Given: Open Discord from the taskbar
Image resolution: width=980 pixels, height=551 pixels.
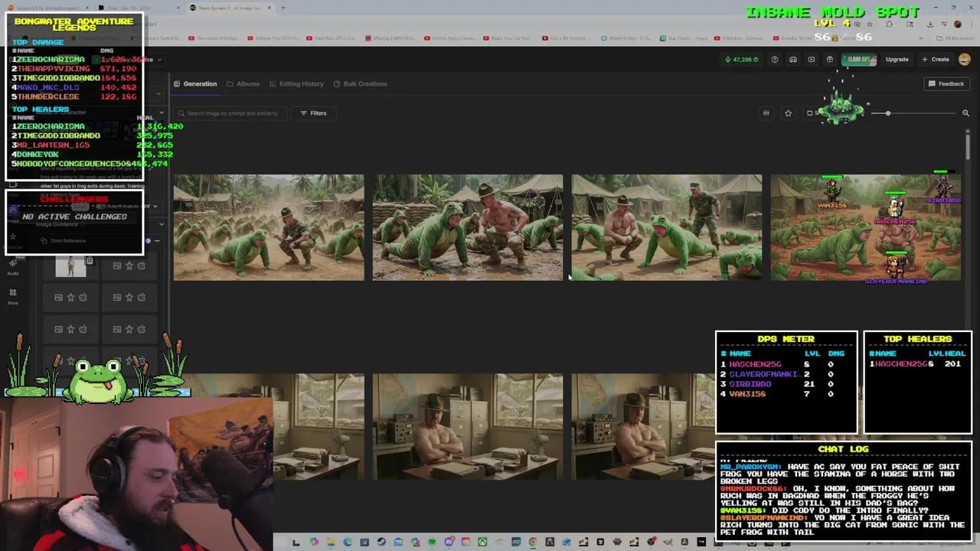Looking at the screenshot, I should [x=449, y=543].
